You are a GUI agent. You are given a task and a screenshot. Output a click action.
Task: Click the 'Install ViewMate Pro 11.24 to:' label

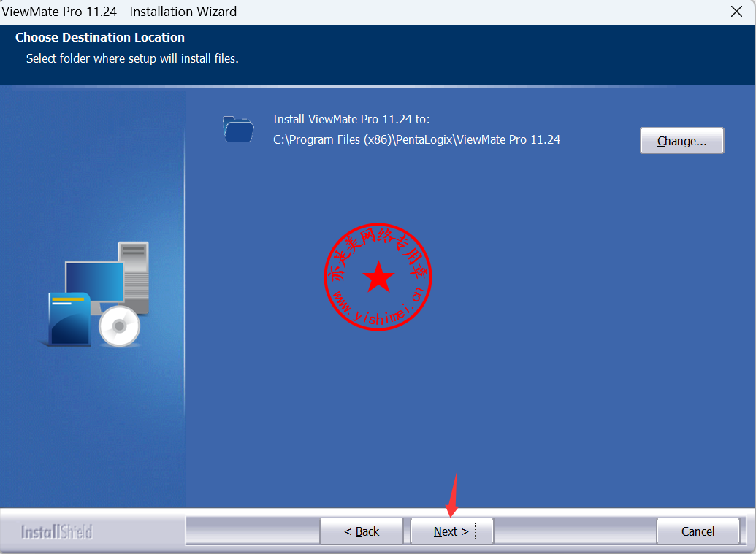(x=351, y=119)
